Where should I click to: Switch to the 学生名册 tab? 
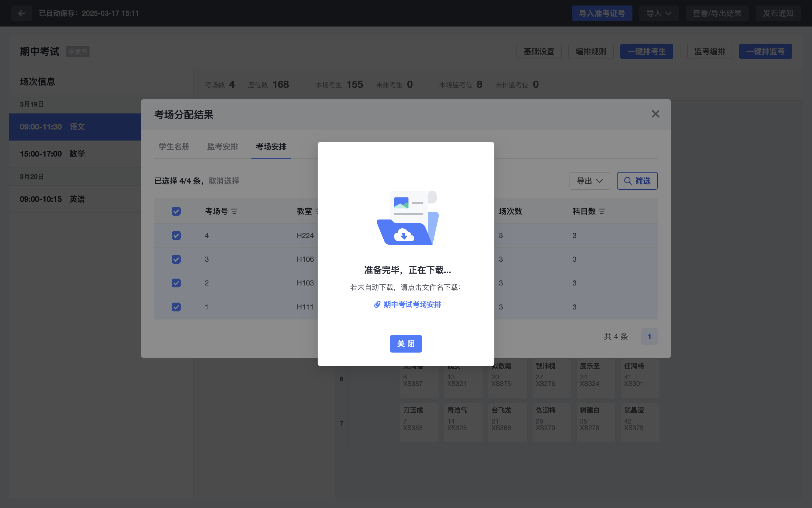(x=174, y=147)
